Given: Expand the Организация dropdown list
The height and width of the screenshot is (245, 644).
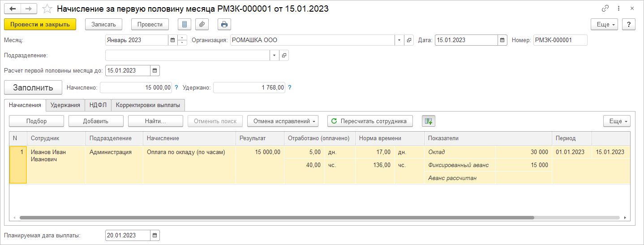Looking at the screenshot, I should 399,40.
